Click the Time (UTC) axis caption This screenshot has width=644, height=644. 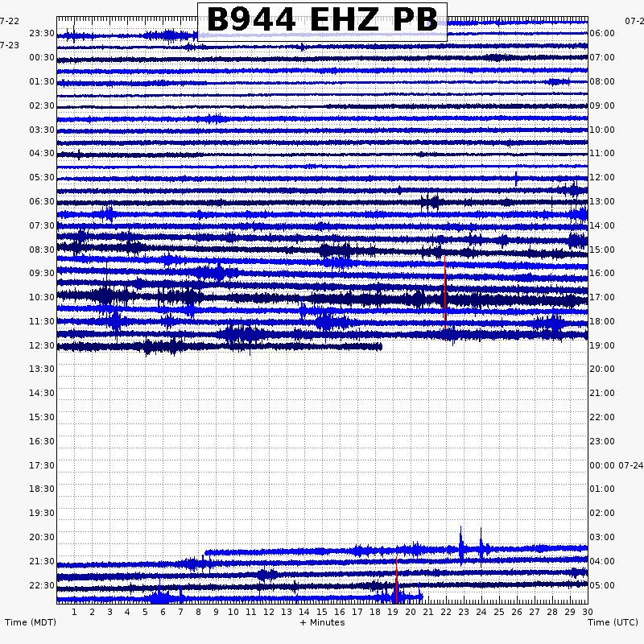click(613, 622)
